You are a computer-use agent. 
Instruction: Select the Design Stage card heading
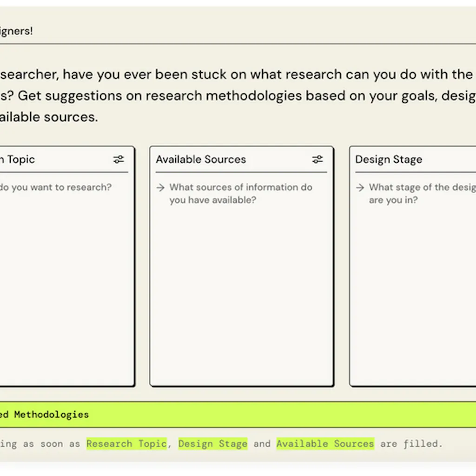(389, 159)
